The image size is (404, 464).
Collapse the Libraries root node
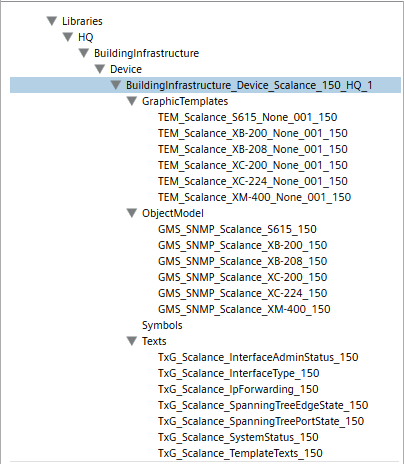(x=52, y=21)
